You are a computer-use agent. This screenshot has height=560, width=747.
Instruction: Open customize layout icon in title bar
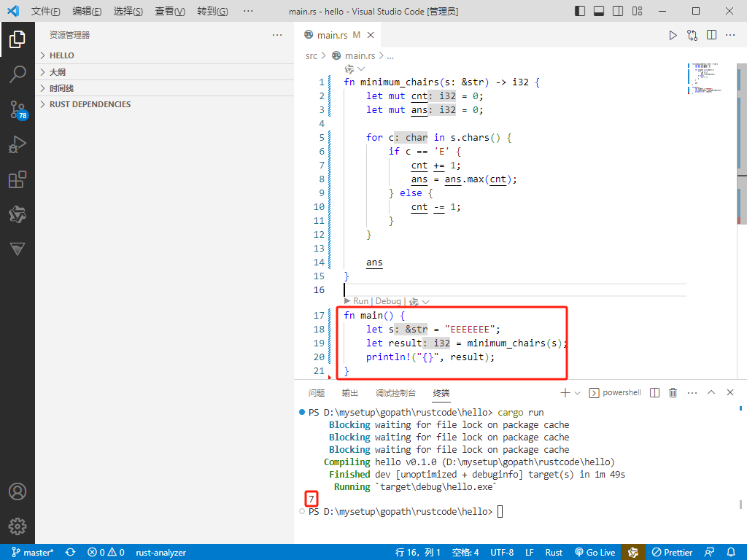pyautogui.click(x=637, y=11)
